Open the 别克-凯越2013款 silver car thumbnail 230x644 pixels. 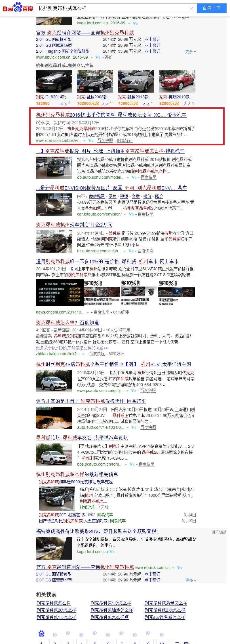click(136, 81)
